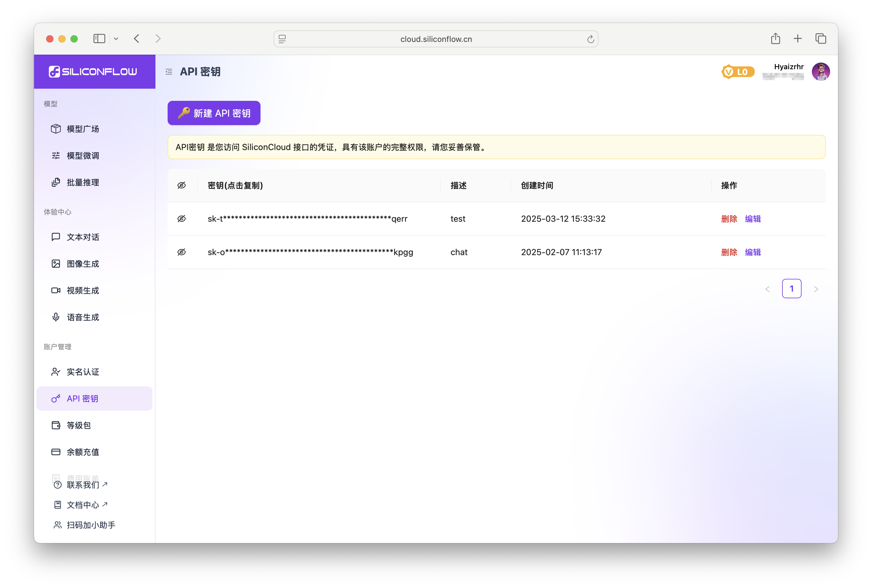Viewport: 872px width, 588px height.
Task: Toggle visibility of all API keys
Action: pyautogui.click(x=182, y=185)
